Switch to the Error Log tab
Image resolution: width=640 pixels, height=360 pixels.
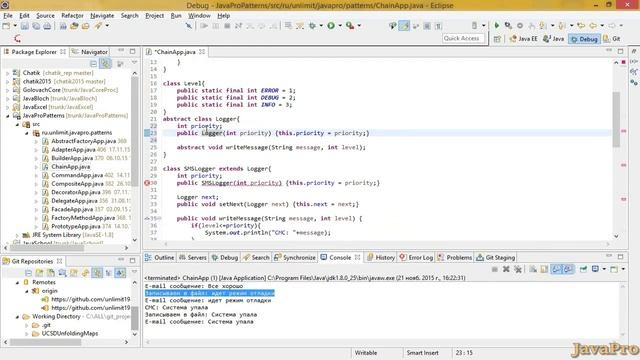coord(416,258)
